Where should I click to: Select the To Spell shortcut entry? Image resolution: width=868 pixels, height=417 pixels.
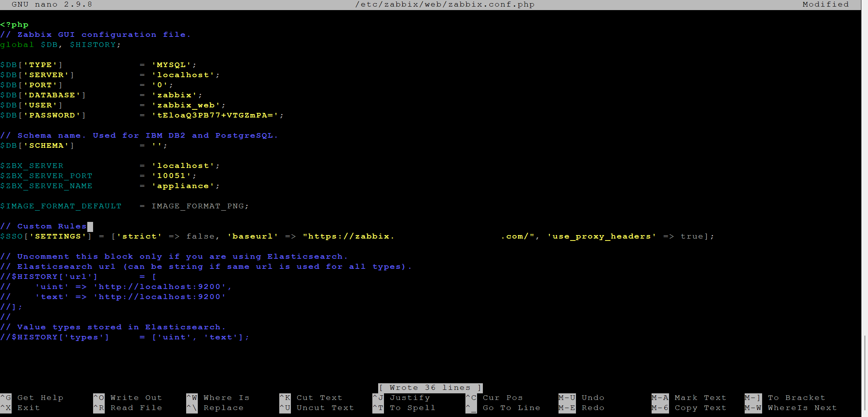[x=404, y=408]
